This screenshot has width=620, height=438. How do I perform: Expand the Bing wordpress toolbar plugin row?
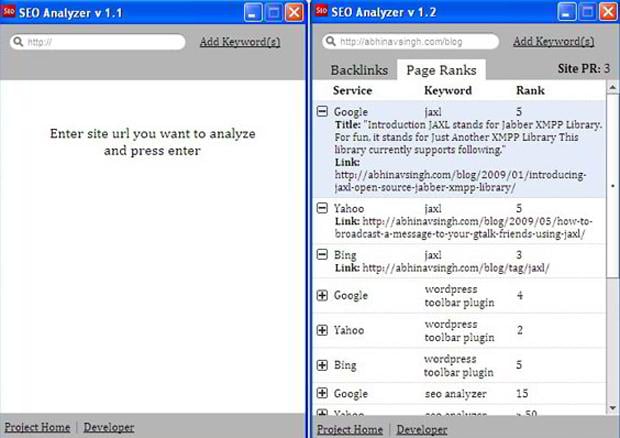(322, 365)
